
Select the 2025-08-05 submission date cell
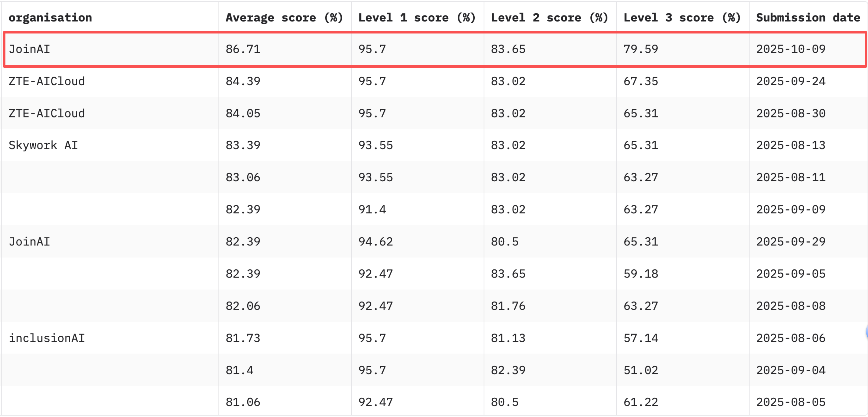[790, 402]
